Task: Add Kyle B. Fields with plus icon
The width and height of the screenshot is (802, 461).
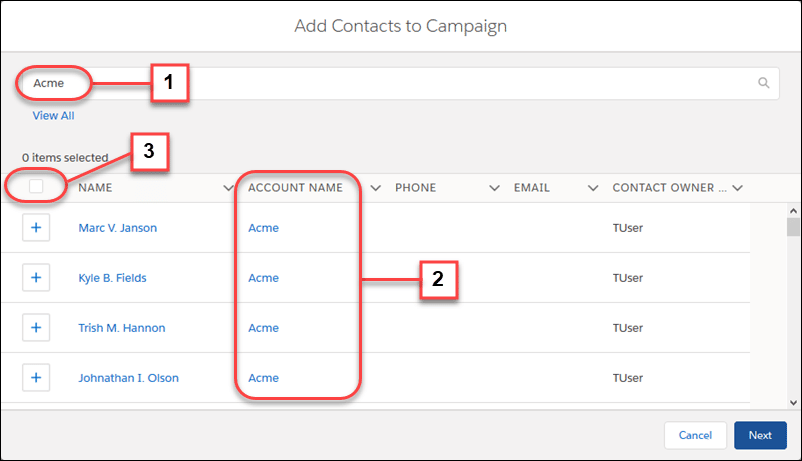Action: click(36, 278)
